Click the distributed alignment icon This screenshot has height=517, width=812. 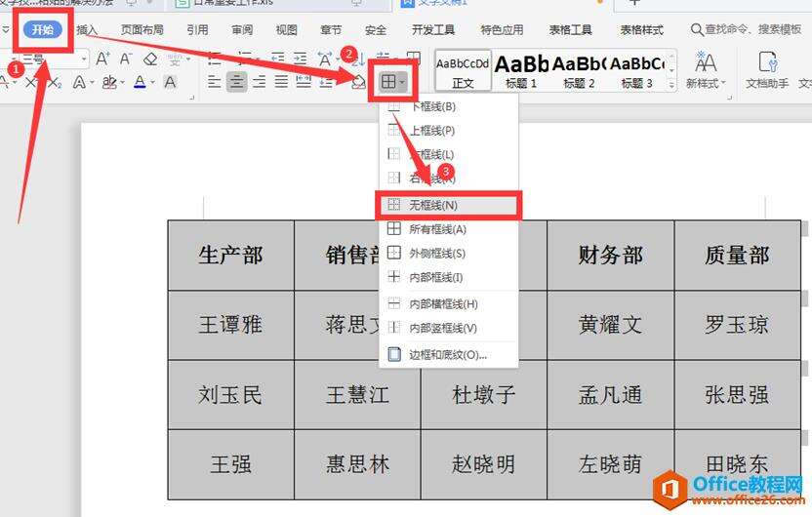click(x=304, y=81)
